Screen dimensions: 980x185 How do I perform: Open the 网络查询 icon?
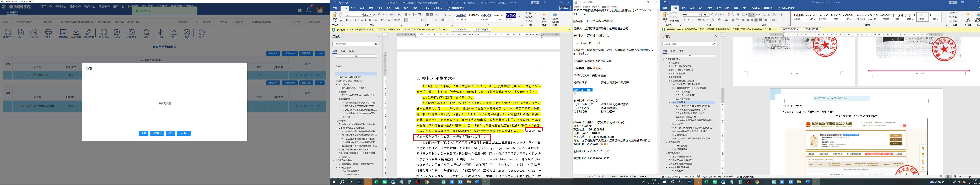pyautogui.click(x=131, y=34)
